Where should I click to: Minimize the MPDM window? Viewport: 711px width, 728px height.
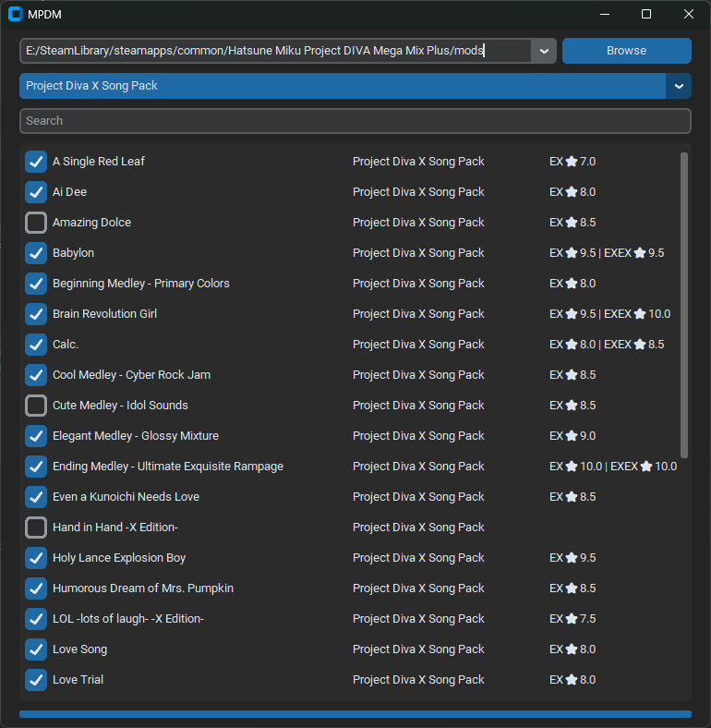pyautogui.click(x=605, y=15)
